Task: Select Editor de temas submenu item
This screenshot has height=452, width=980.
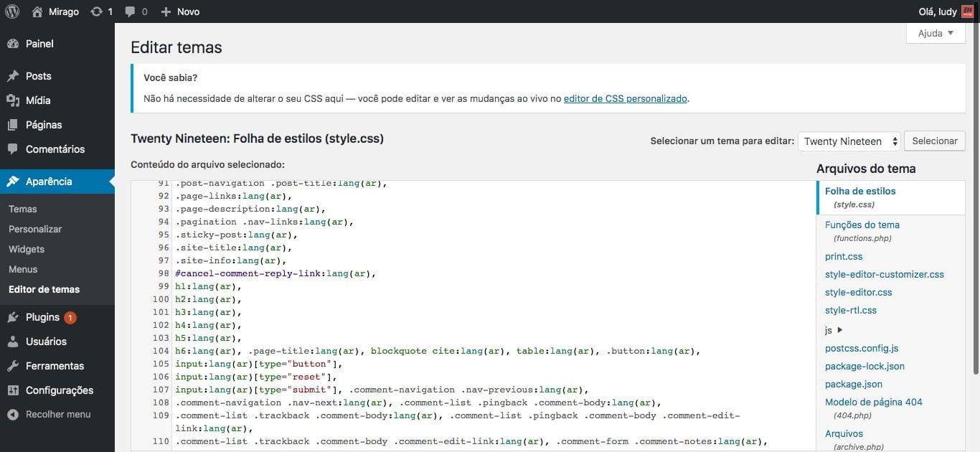Action: pos(44,289)
